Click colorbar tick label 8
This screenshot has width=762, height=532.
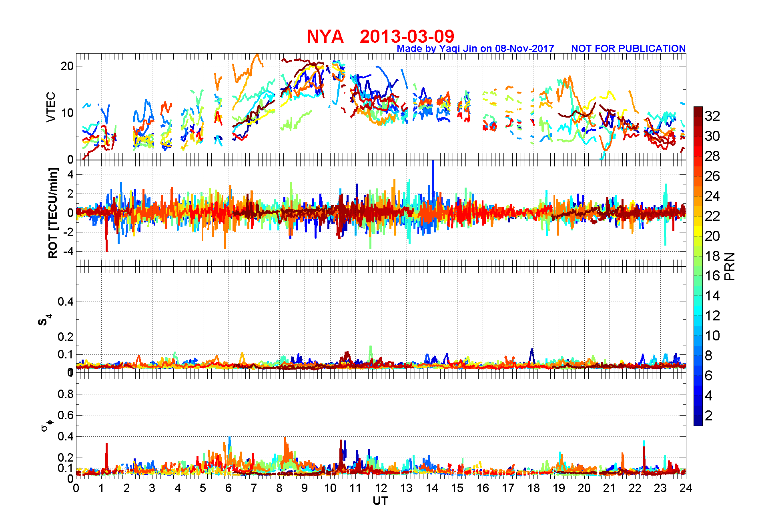[x=708, y=356]
